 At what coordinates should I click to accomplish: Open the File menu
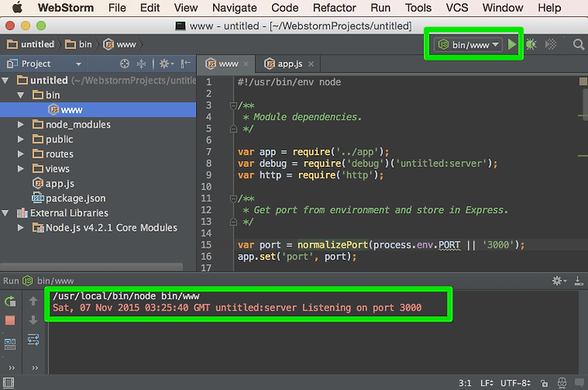coord(117,7)
